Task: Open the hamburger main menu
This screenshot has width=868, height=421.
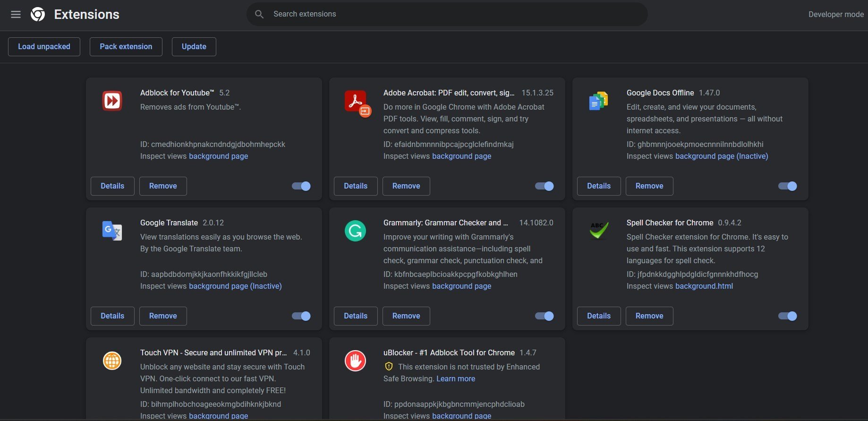Action: pyautogui.click(x=16, y=14)
